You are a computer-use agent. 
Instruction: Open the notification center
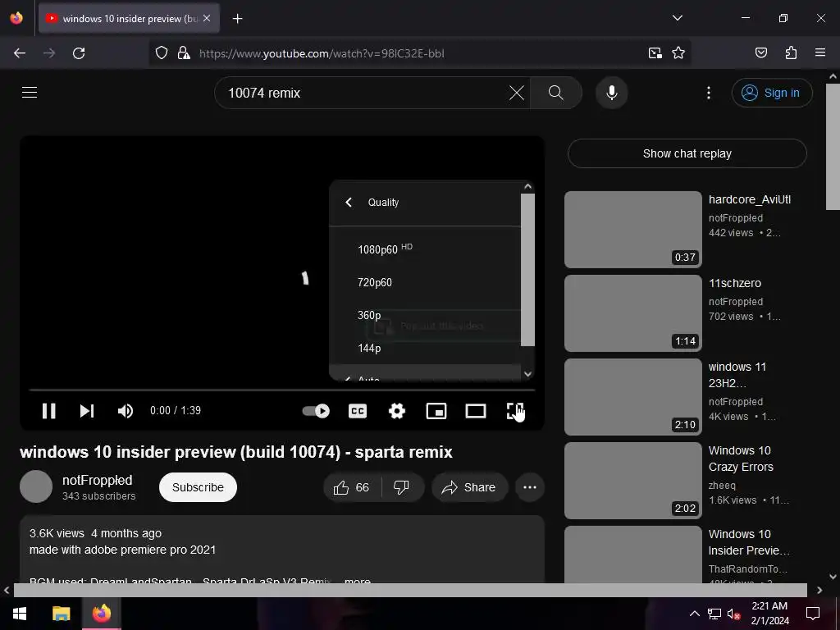click(x=813, y=614)
